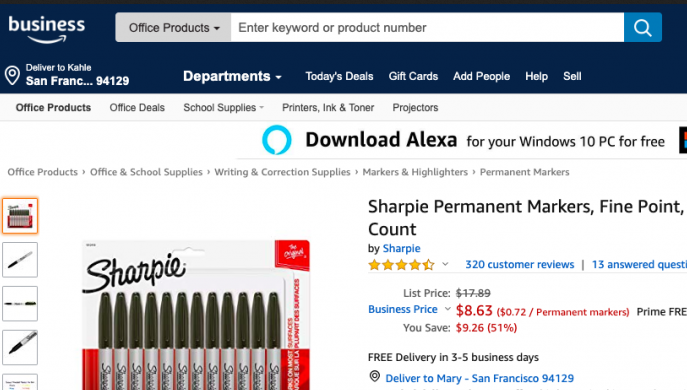
Task: Click the star rating icons
Action: [x=401, y=265]
